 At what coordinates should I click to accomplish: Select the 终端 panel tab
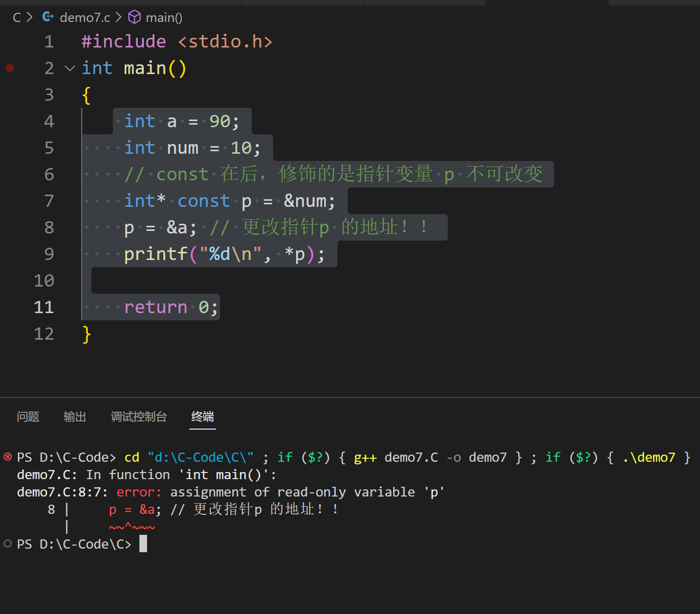pos(203,417)
